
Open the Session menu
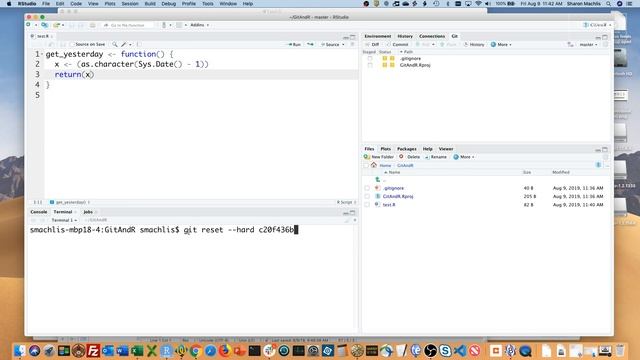click(130, 4)
